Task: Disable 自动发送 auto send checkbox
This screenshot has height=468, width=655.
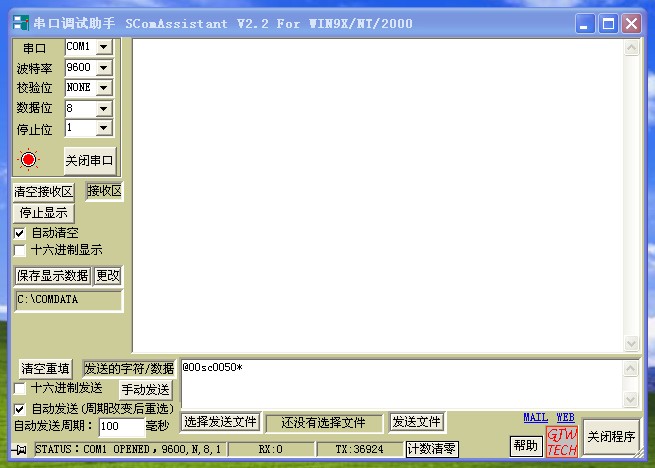Action: point(20,408)
